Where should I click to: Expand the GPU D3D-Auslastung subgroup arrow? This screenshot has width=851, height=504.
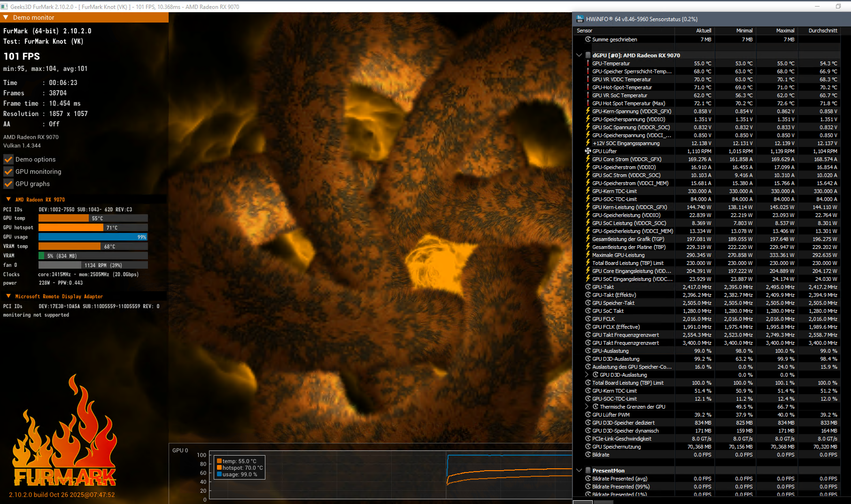pyautogui.click(x=587, y=375)
